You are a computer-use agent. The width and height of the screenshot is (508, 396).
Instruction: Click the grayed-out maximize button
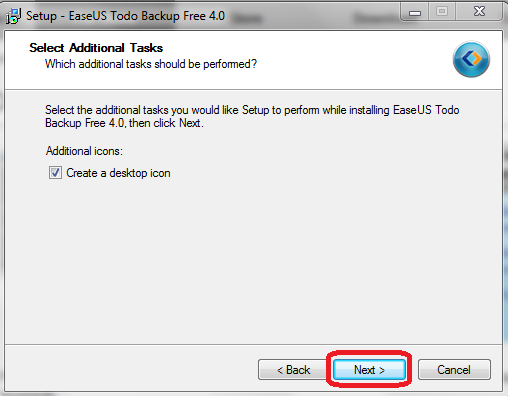pyautogui.click(x=442, y=12)
